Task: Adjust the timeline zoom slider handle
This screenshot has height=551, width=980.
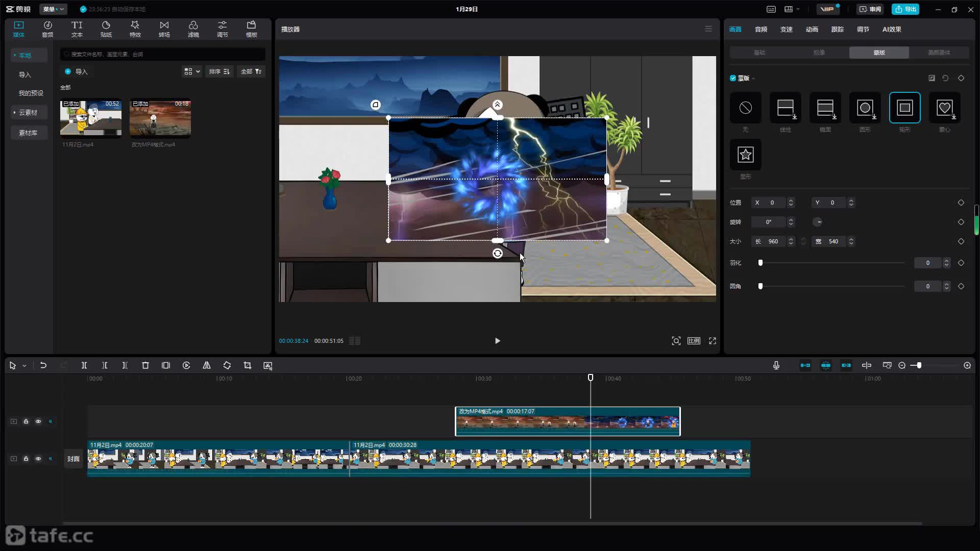Action: pos(919,365)
